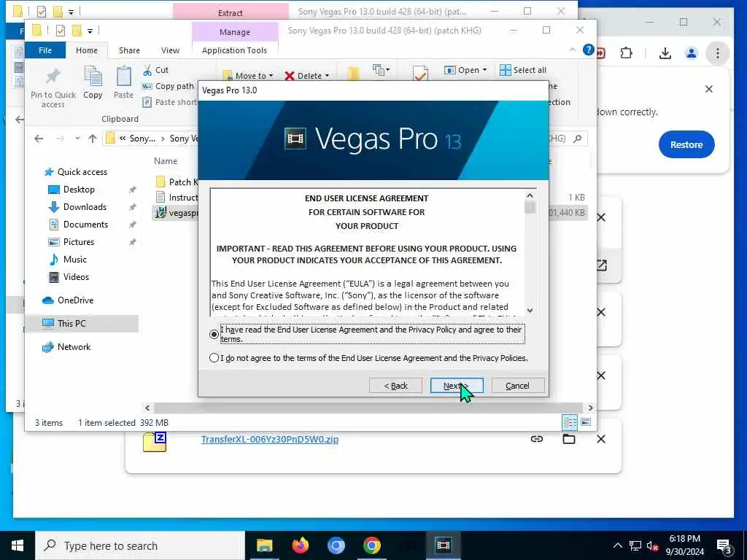747x560 pixels.
Task: Select the Instructions text file
Action: [x=177, y=197]
